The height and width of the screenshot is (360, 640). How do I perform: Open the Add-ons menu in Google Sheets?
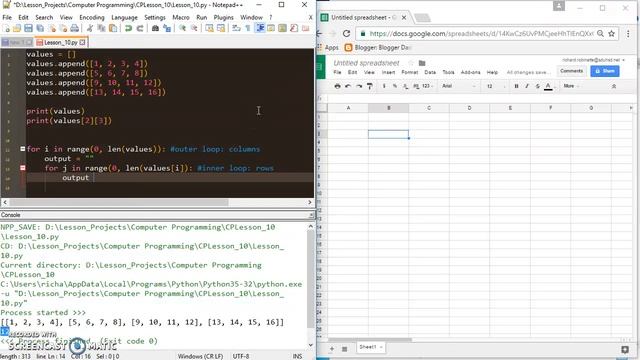pyautogui.click(x=470, y=72)
